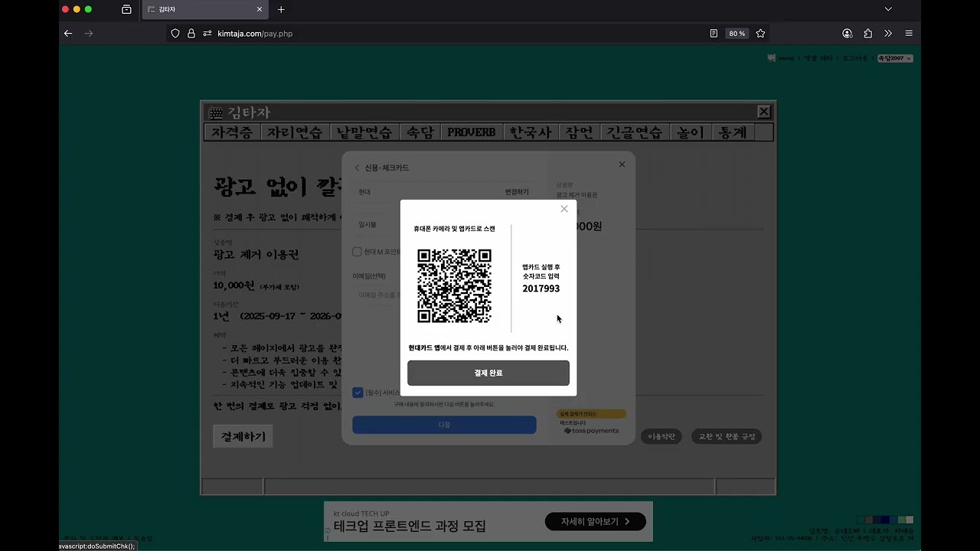Image resolution: width=980 pixels, height=551 pixels.
Task: Switch to the 한국사 tab
Action: [x=530, y=132]
